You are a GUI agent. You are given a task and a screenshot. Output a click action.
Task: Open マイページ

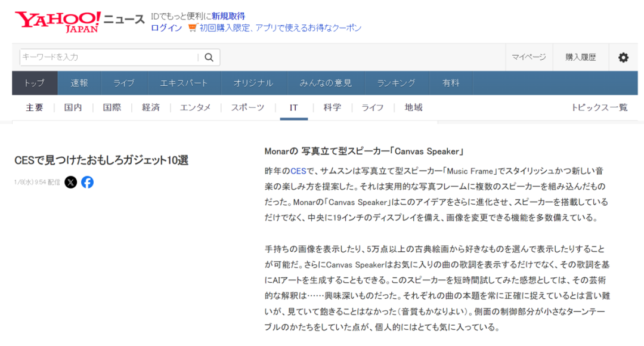click(530, 57)
